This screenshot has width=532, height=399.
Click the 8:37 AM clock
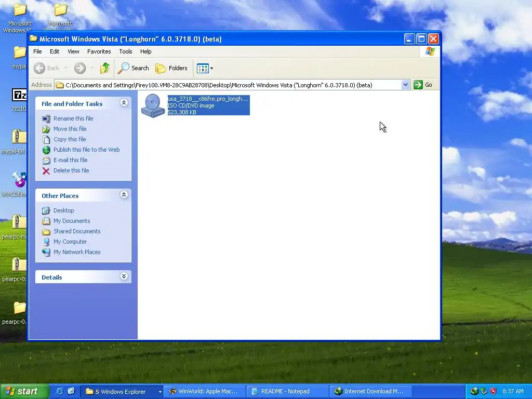513,391
